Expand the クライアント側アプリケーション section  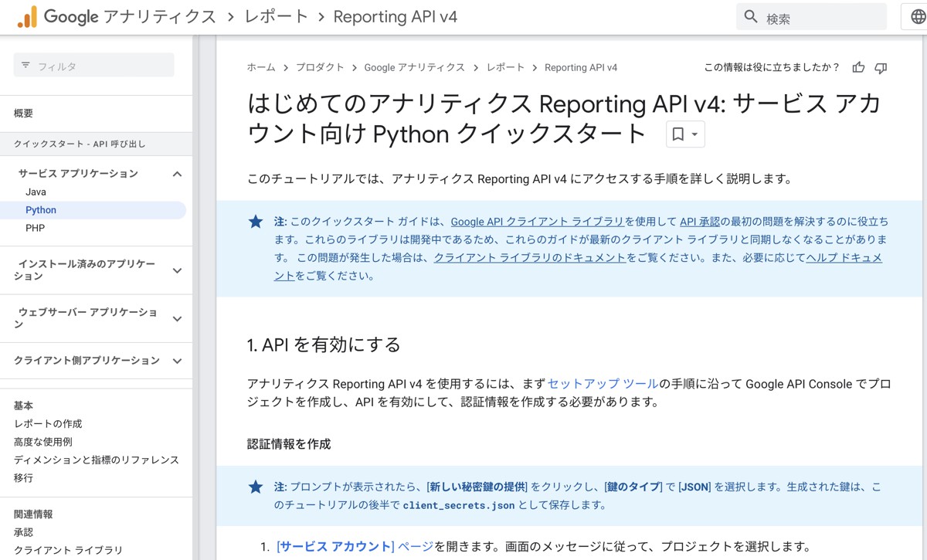pyautogui.click(x=176, y=360)
